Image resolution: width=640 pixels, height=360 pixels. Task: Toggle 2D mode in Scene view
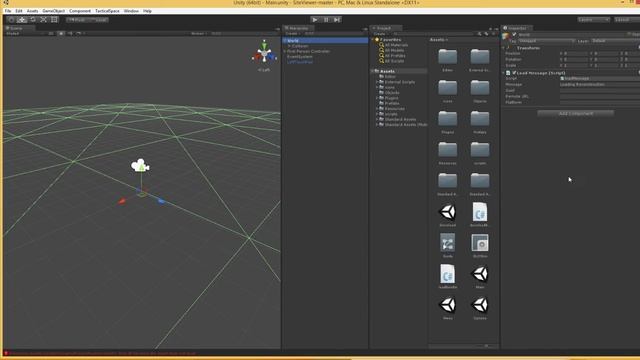pos(51,33)
